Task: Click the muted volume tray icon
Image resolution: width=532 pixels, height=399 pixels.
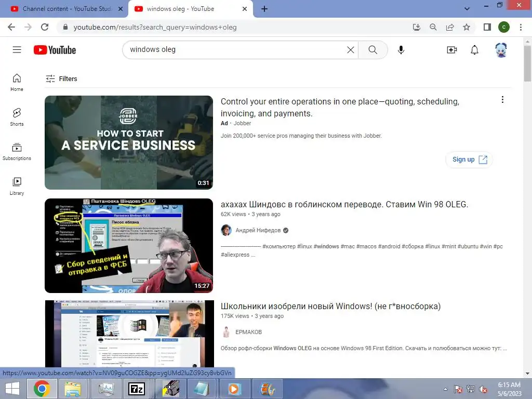Action: pyautogui.click(x=483, y=389)
